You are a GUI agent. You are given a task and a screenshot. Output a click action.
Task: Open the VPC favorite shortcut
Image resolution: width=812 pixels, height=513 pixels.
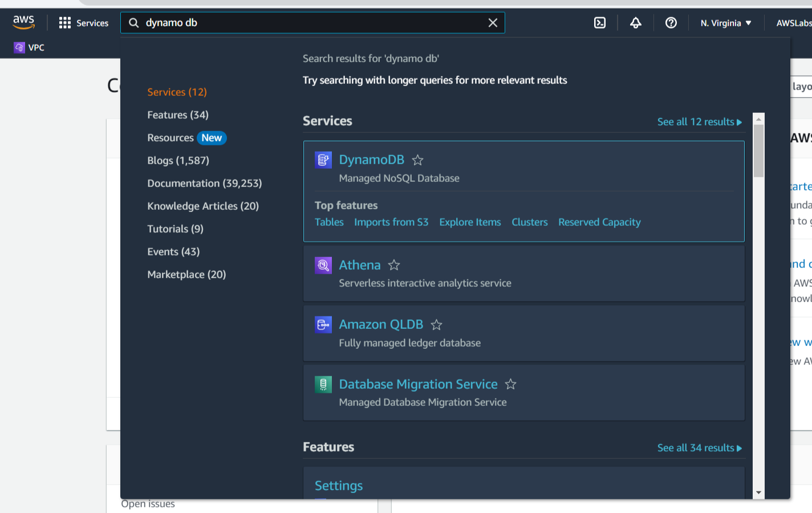(x=29, y=47)
